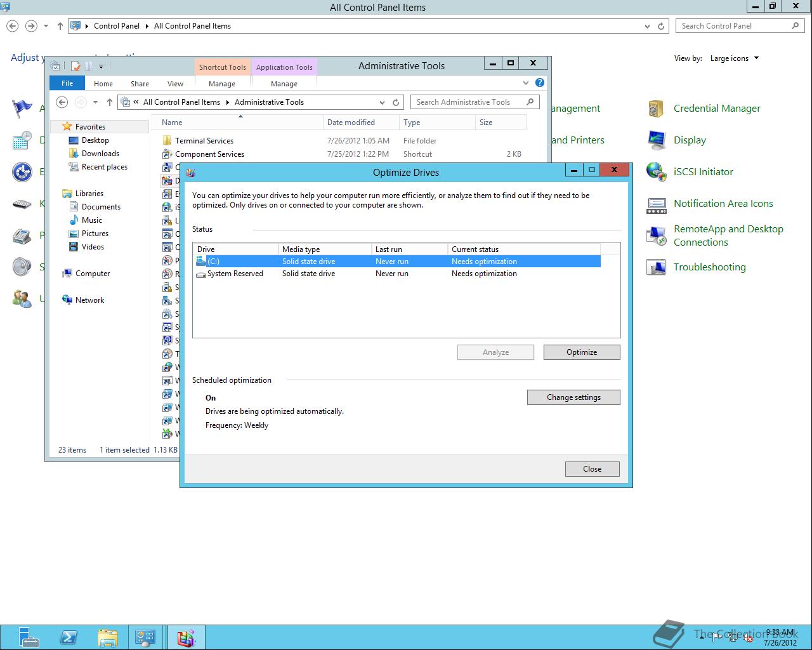Open Server Manager from the taskbar
Viewport: 812px width, 650px height.
(x=29, y=637)
